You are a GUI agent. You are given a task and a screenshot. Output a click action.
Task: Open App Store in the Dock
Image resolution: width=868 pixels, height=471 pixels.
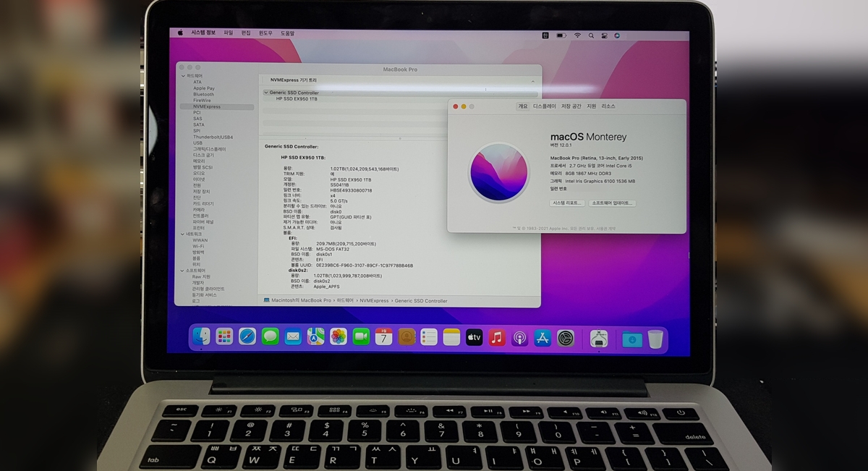tap(542, 337)
